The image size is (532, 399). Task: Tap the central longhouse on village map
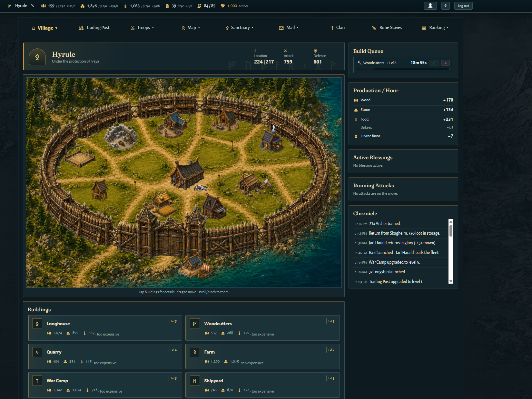[x=187, y=173]
